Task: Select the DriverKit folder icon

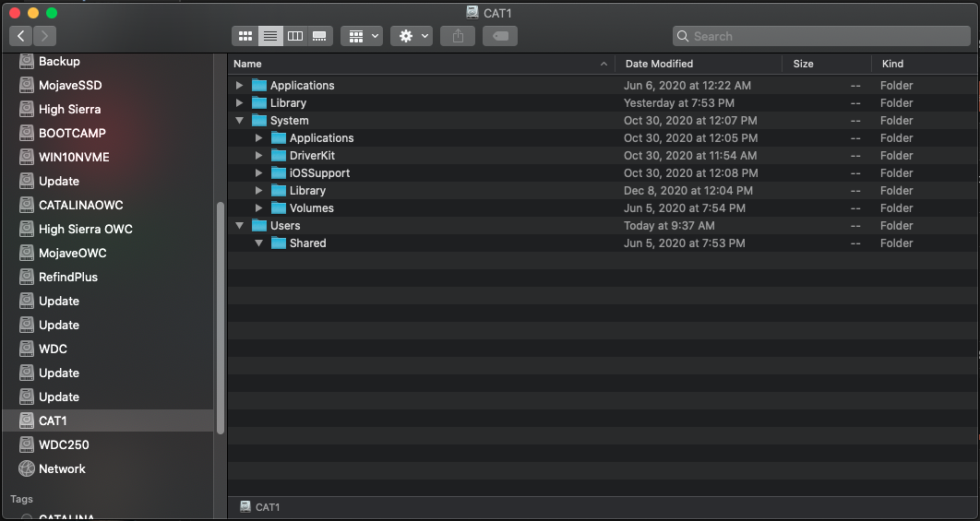Action: point(279,155)
